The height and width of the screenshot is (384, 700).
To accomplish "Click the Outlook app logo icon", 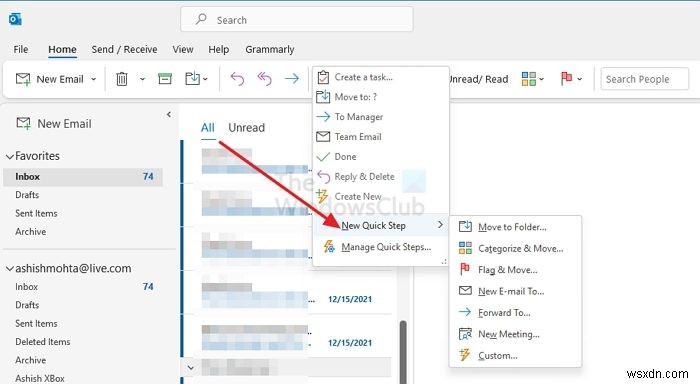I will (x=15, y=19).
